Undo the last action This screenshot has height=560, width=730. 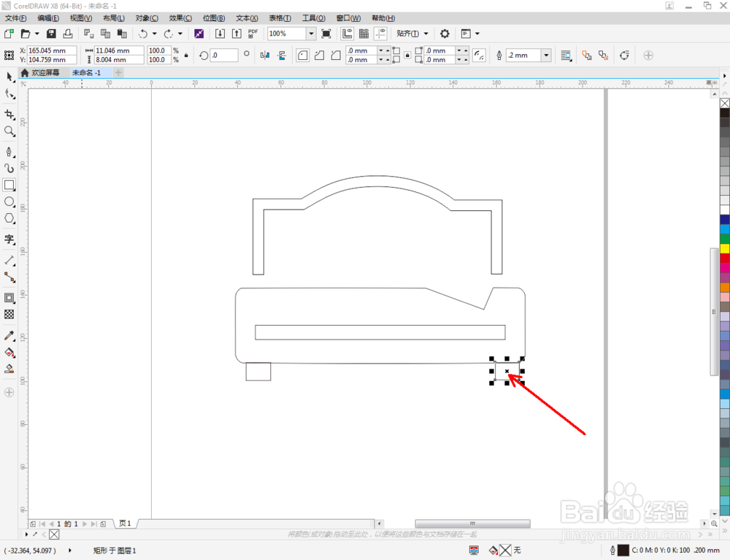pyautogui.click(x=143, y=34)
